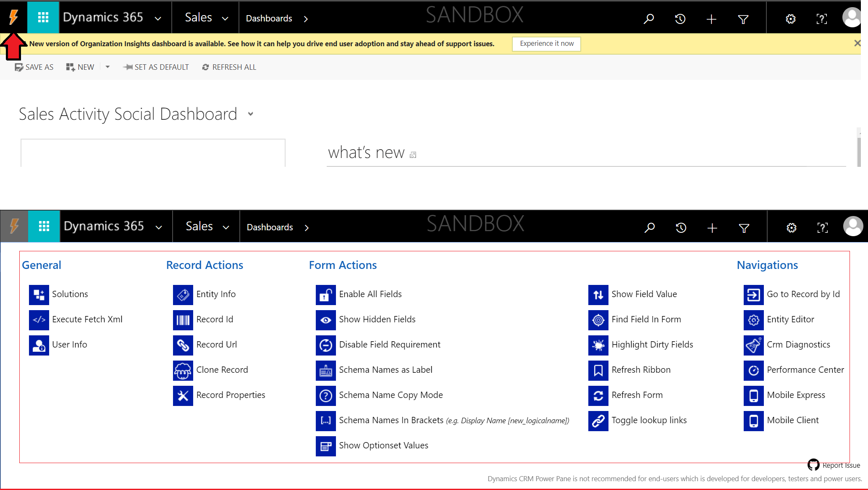Click the Execute Fetch Xml icon
This screenshot has height=490, width=868.
(39, 319)
